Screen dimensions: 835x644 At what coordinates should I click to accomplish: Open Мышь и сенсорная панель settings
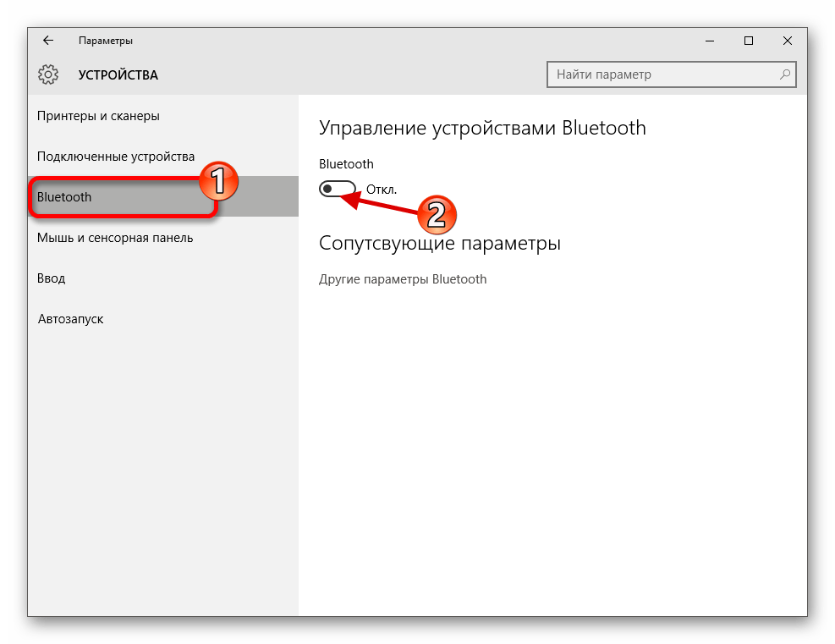115,238
